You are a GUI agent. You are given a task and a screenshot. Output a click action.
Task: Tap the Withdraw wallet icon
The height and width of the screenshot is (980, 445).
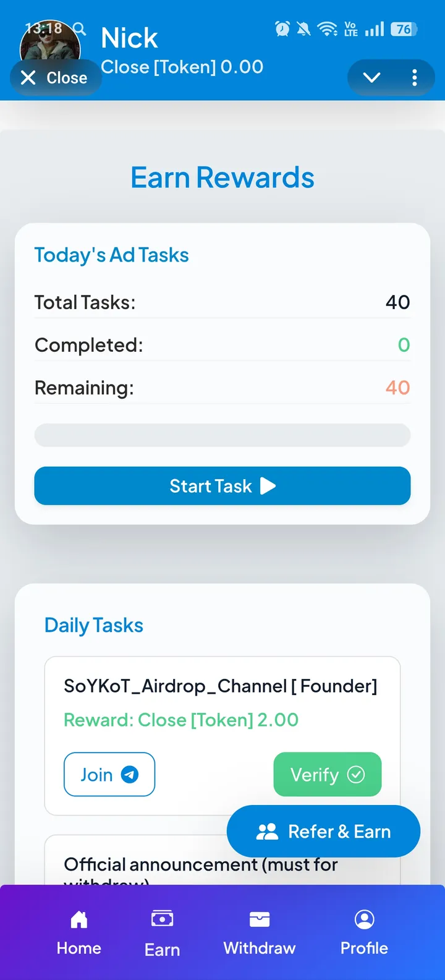260,920
